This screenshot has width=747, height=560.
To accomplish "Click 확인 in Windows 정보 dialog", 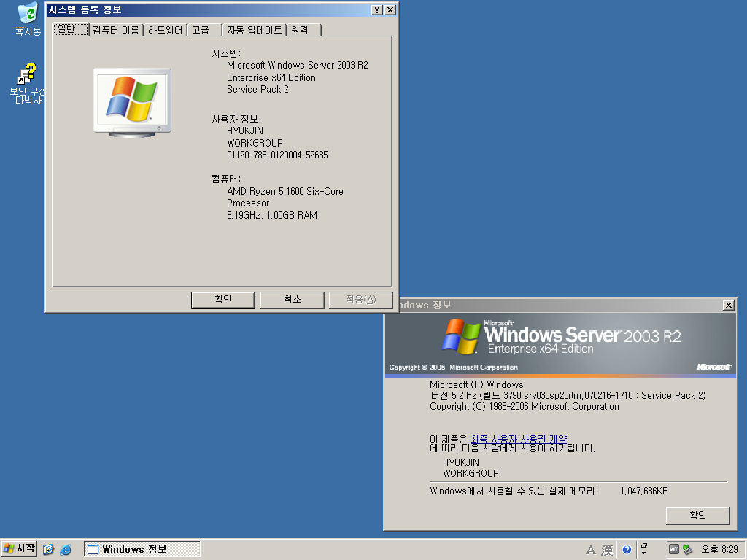I will [698, 516].
